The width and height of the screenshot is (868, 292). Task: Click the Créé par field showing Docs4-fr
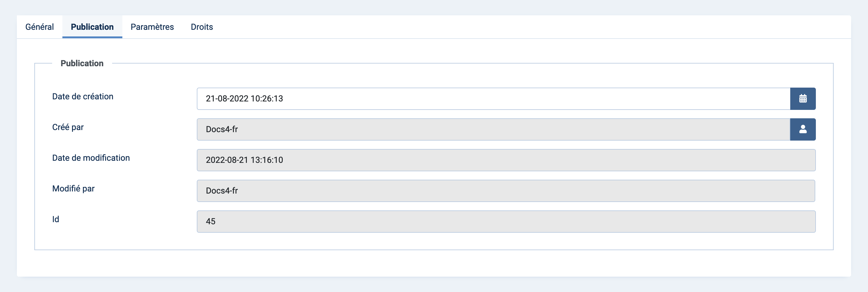point(493,129)
